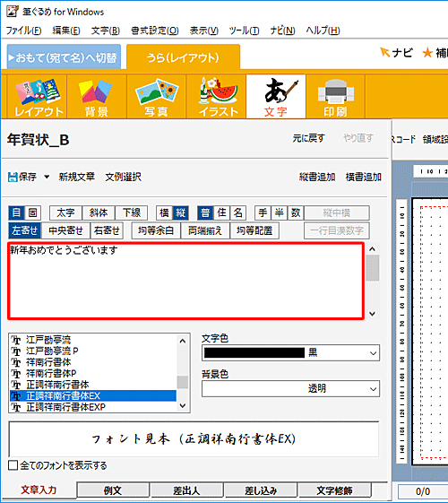The image size is (448, 503).
Task: Open the ヘルプ(H) menu
Action: [x=323, y=30]
